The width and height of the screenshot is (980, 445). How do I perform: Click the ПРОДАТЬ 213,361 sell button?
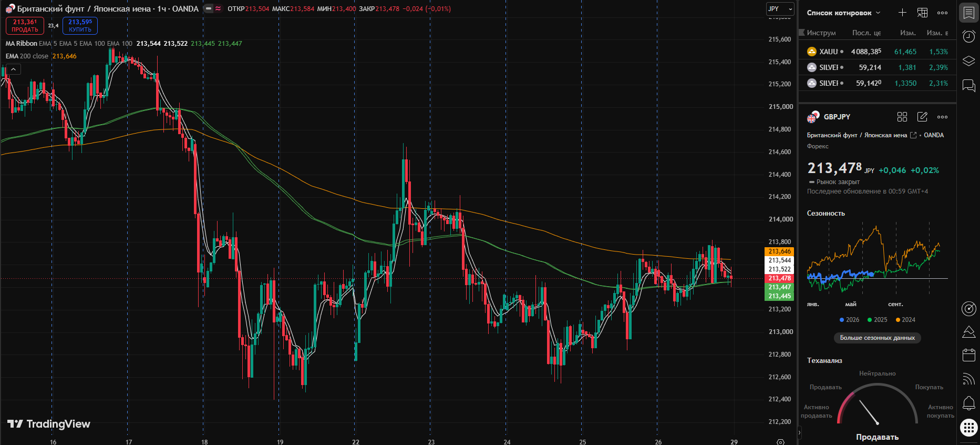pyautogui.click(x=25, y=26)
